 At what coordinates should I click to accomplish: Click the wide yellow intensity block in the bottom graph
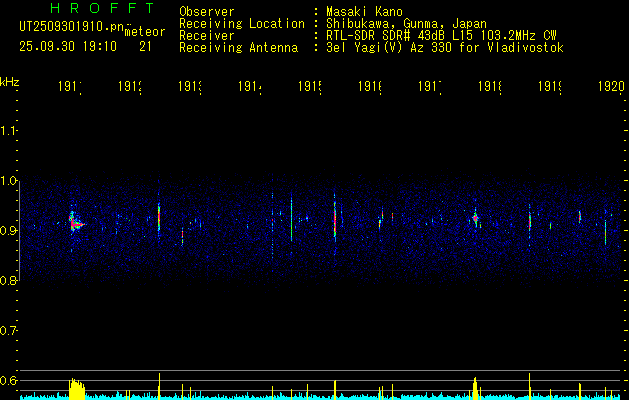coord(77,389)
